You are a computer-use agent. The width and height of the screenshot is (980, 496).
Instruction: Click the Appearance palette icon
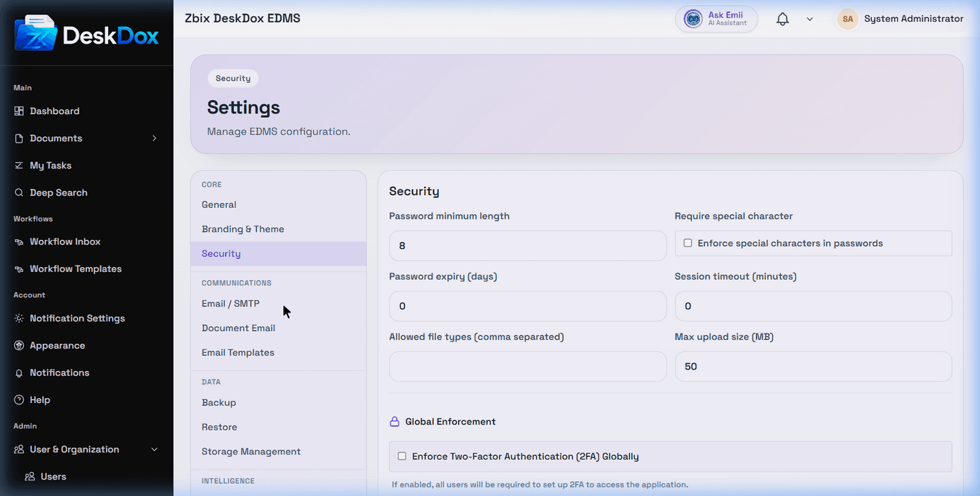pyautogui.click(x=19, y=345)
